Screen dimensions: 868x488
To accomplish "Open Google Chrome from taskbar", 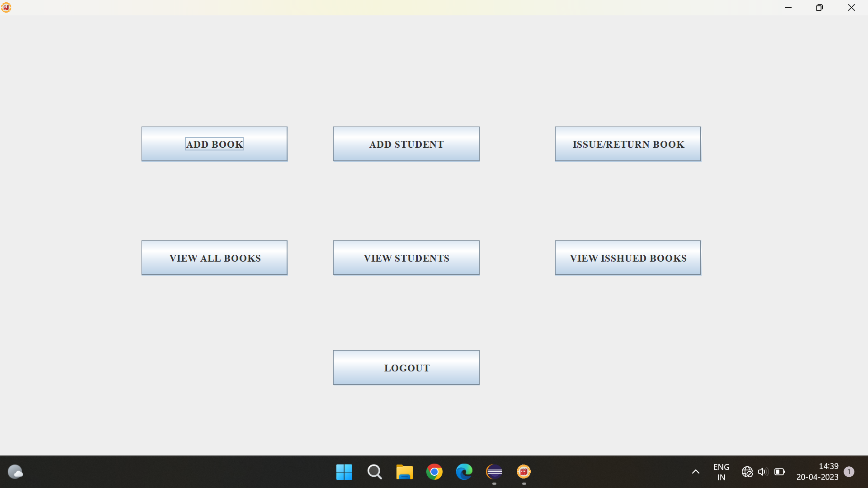I will [x=434, y=472].
